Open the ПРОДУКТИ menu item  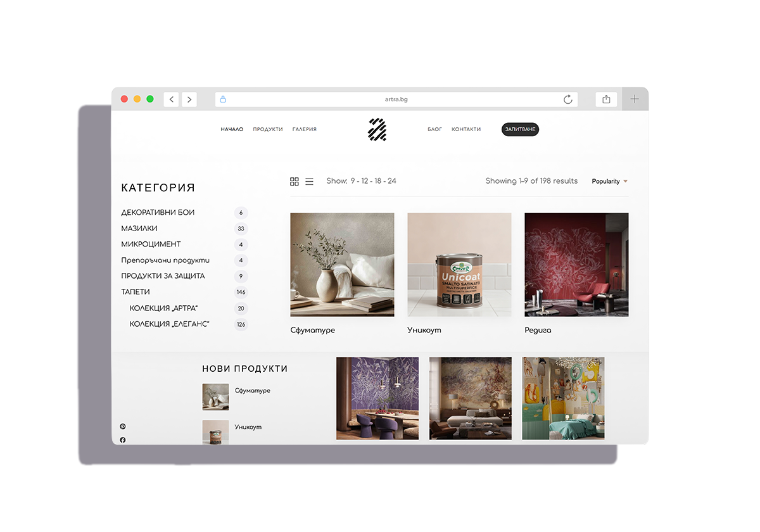point(268,129)
